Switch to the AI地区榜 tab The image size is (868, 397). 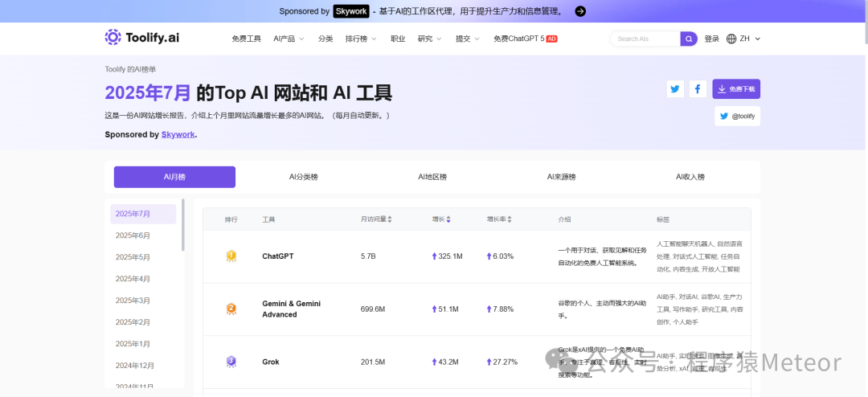[432, 177]
